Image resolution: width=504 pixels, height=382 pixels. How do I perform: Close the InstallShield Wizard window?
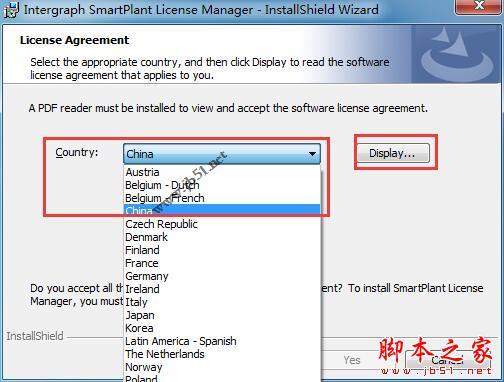click(x=479, y=6)
